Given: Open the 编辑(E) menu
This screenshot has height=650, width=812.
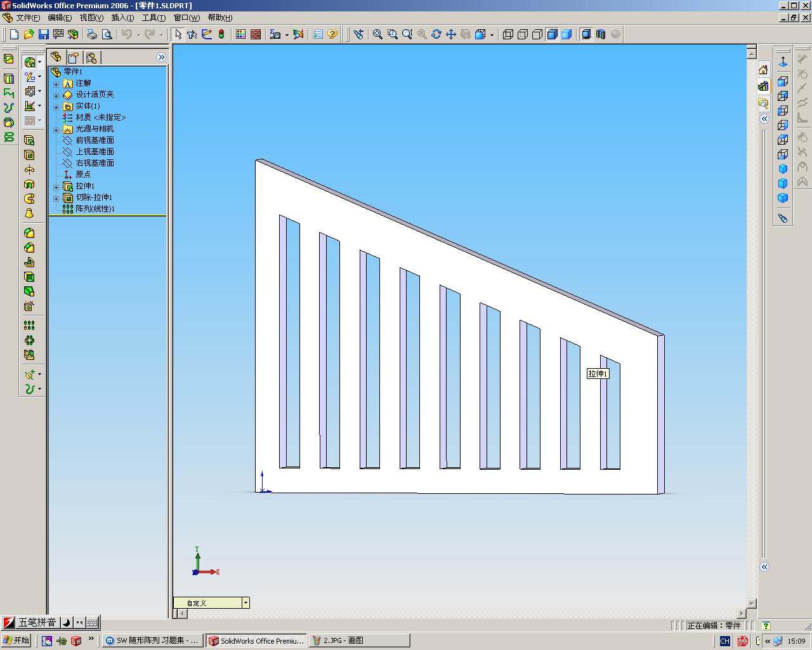Looking at the screenshot, I should point(60,18).
